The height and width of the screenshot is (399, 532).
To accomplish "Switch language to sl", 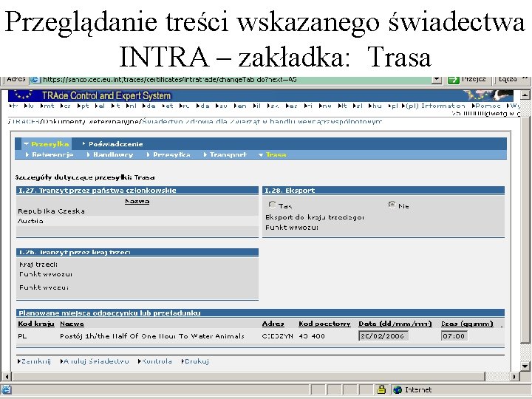I will [x=358, y=106].
